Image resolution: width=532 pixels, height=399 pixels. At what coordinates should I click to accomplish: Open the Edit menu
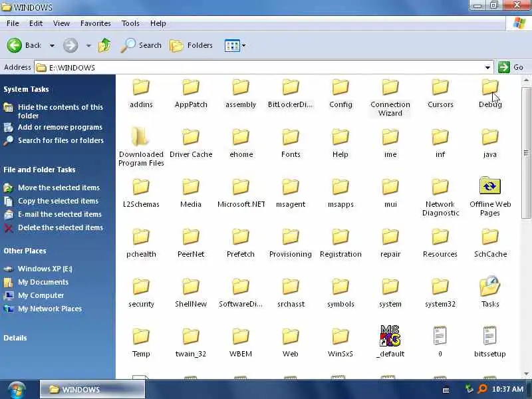point(36,23)
